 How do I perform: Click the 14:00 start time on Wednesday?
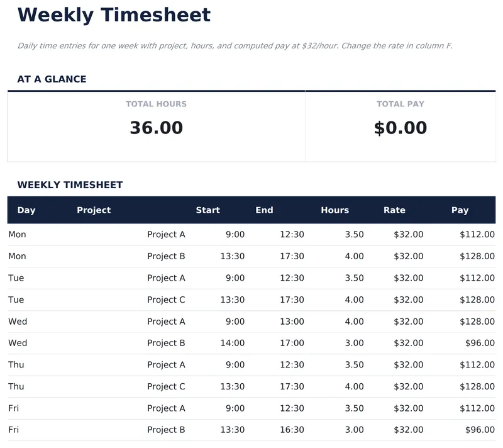pyautogui.click(x=232, y=343)
